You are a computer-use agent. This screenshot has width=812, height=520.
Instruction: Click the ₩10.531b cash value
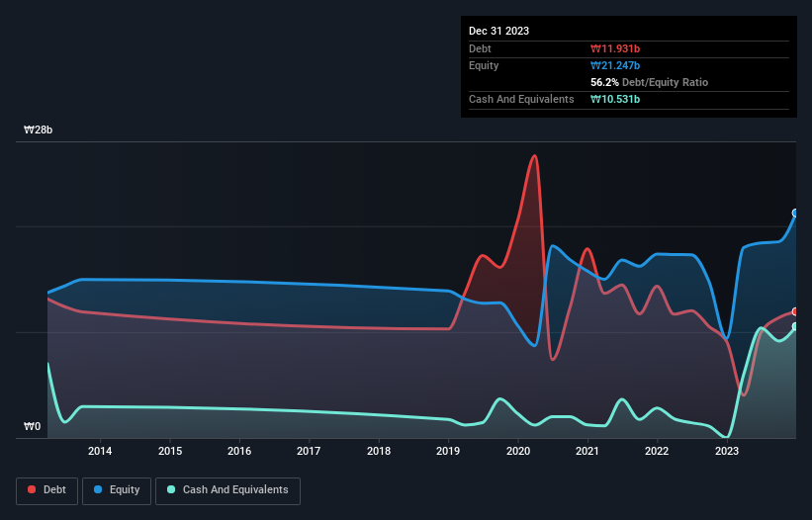click(x=615, y=99)
